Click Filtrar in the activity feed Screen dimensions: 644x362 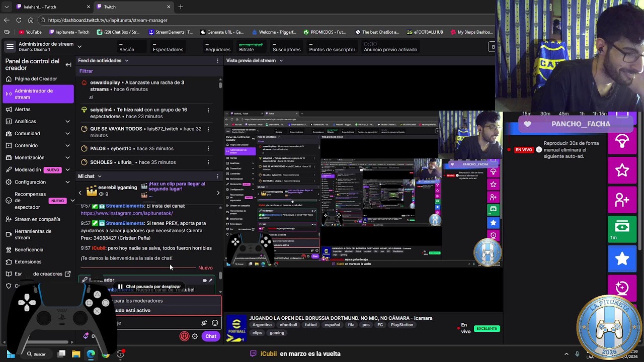[86, 71]
